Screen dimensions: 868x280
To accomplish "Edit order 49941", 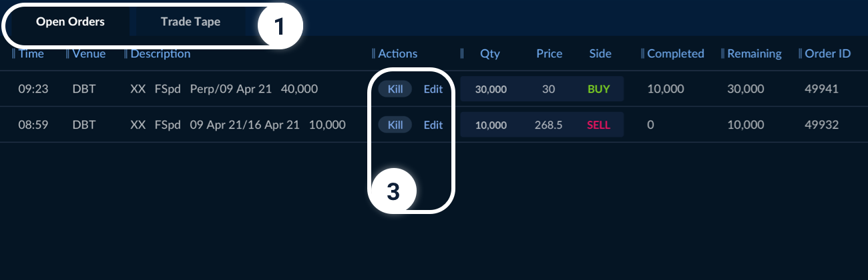I will pyautogui.click(x=433, y=89).
